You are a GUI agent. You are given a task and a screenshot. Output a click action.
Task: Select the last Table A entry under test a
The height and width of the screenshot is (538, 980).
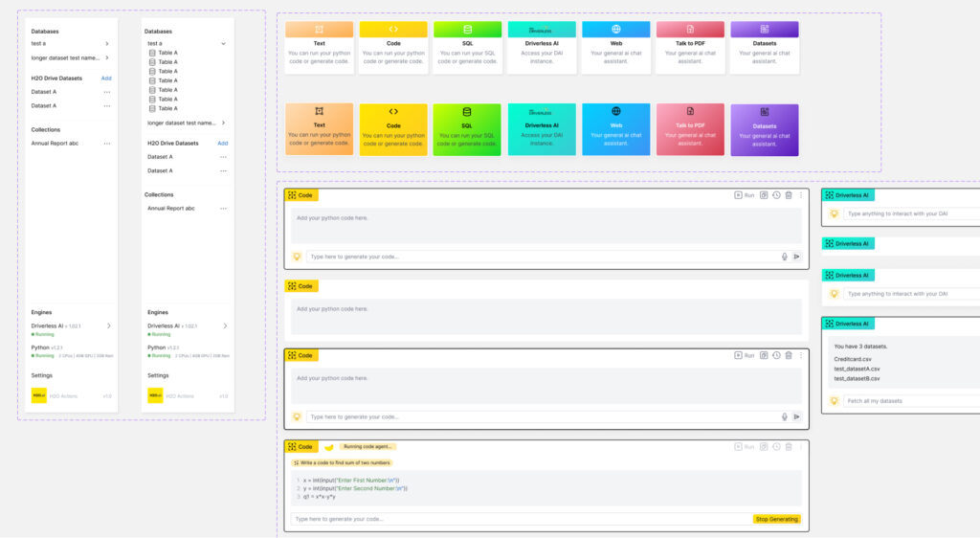click(x=167, y=108)
